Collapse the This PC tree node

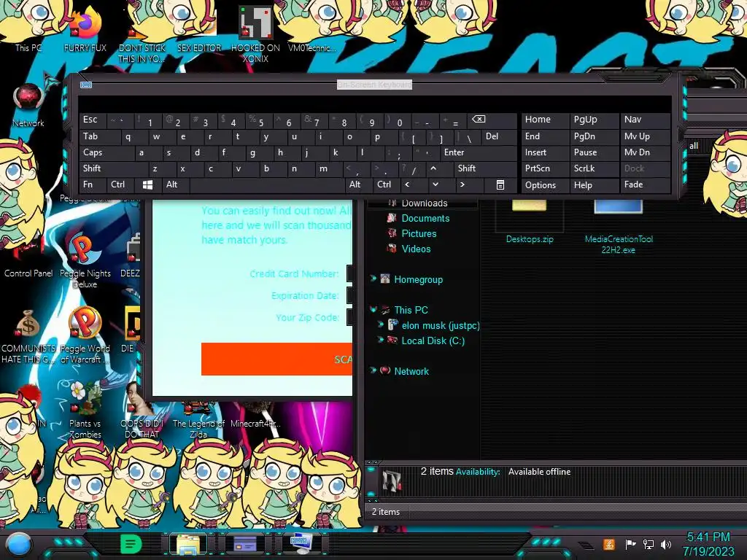[373, 309]
